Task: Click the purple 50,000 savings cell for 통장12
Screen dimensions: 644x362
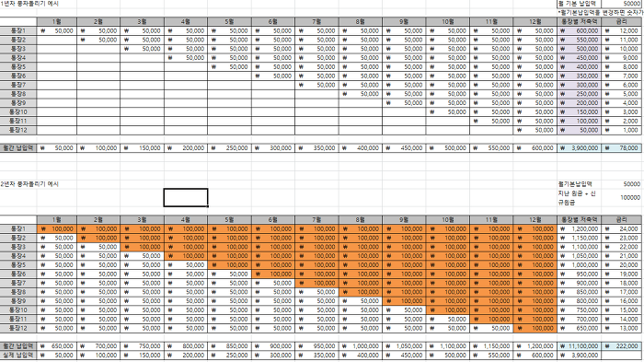Action: point(579,131)
